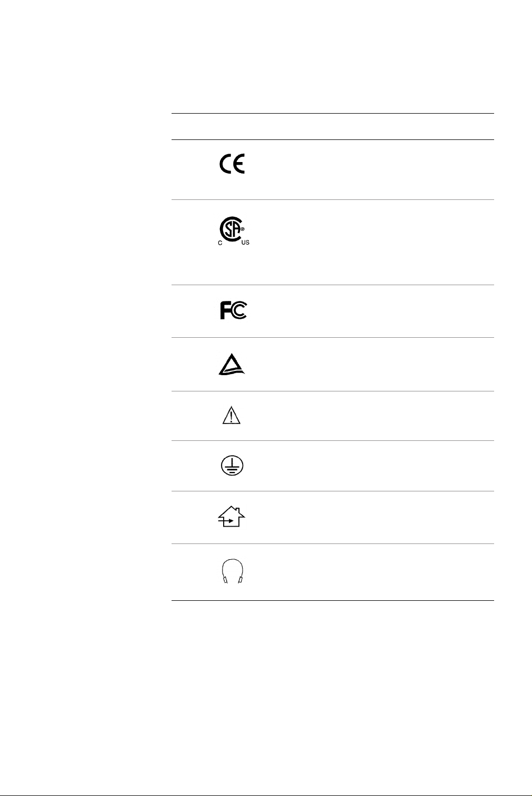
Task: Click the CE conformity mark symbol
Action: [232, 165]
